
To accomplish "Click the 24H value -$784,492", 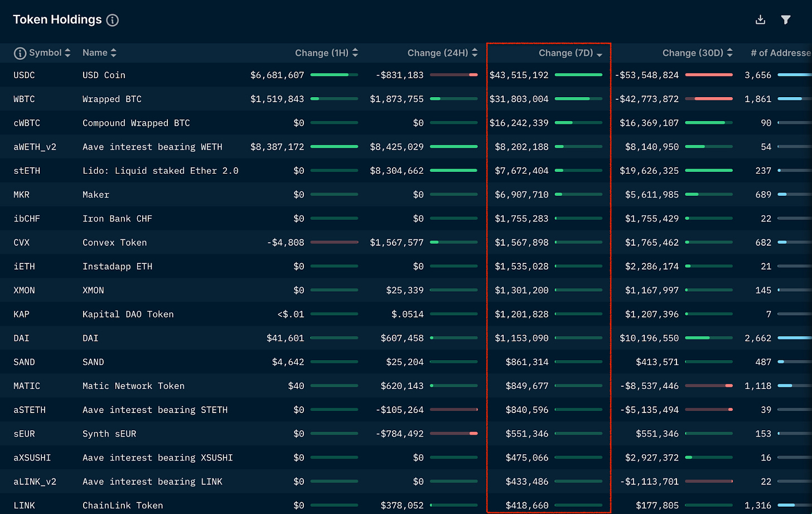I will [x=399, y=434].
